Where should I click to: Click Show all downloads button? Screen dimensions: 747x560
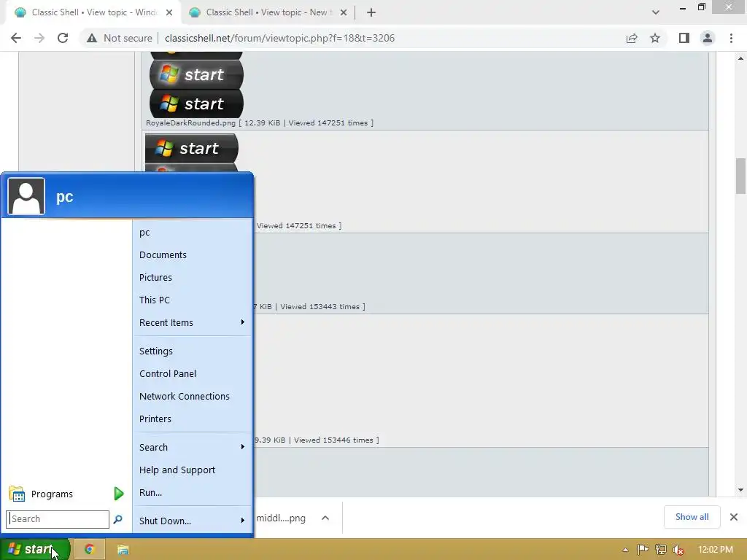pyautogui.click(x=692, y=517)
